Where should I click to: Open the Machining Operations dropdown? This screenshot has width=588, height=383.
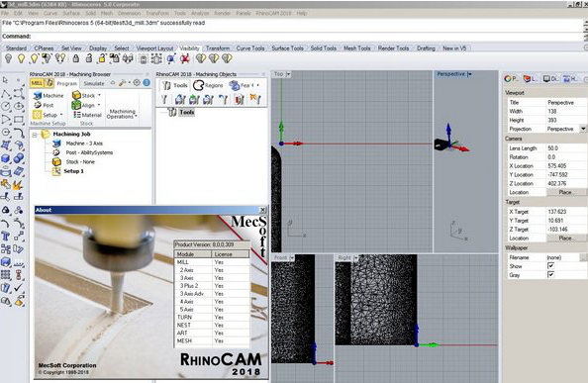coord(122,114)
